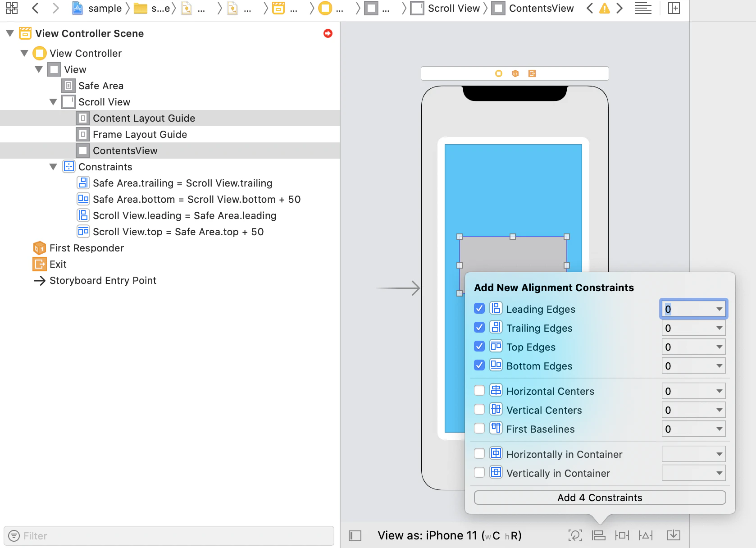Click the Leading Edges value field

pyautogui.click(x=693, y=309)
